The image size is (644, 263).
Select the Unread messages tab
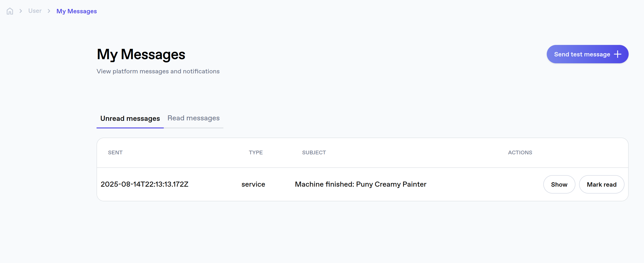click(x=130, y=119)
